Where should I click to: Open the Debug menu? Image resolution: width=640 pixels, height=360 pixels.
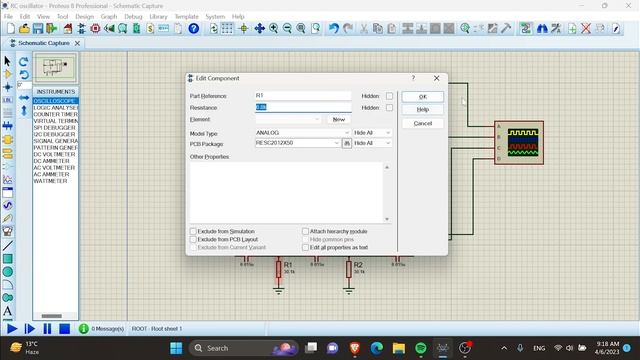coord(133,17)
